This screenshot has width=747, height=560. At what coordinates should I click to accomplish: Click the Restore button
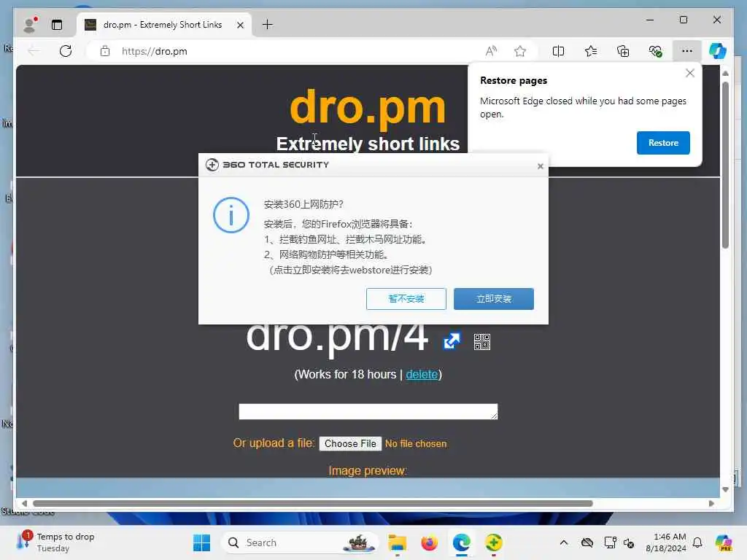663,143
